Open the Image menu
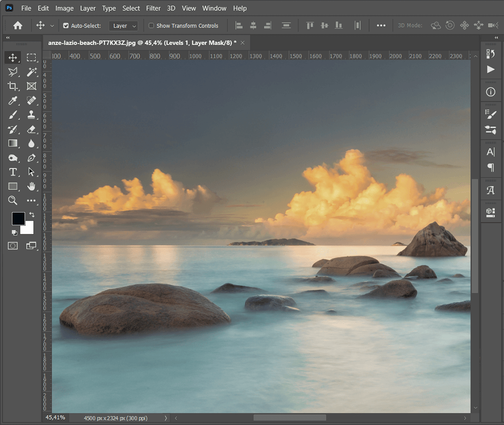This screenshot has width=504, height=425. point(64,8)
